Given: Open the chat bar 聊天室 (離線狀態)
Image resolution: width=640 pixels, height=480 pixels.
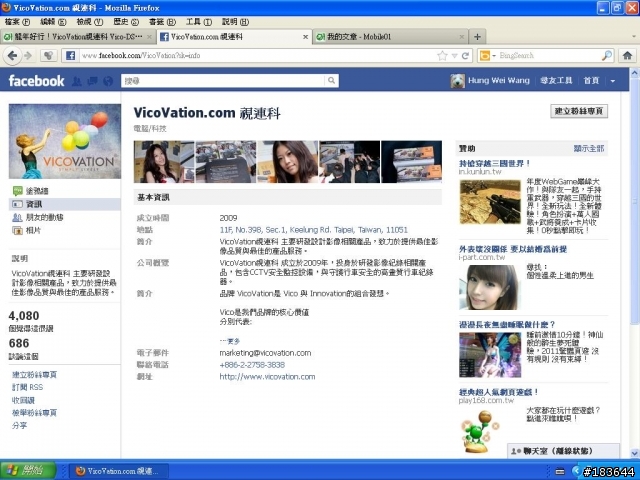Looking at the screenshot, I should coord(563,451).
